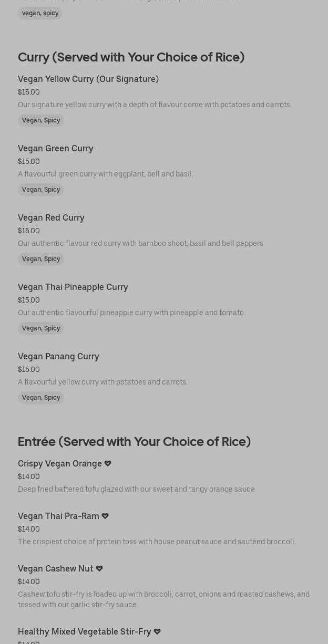Open the Healthy Mixed Vegetable Stir-Fry title
The width and height of the screenshot is (328, 644).
tap(84, 631)
